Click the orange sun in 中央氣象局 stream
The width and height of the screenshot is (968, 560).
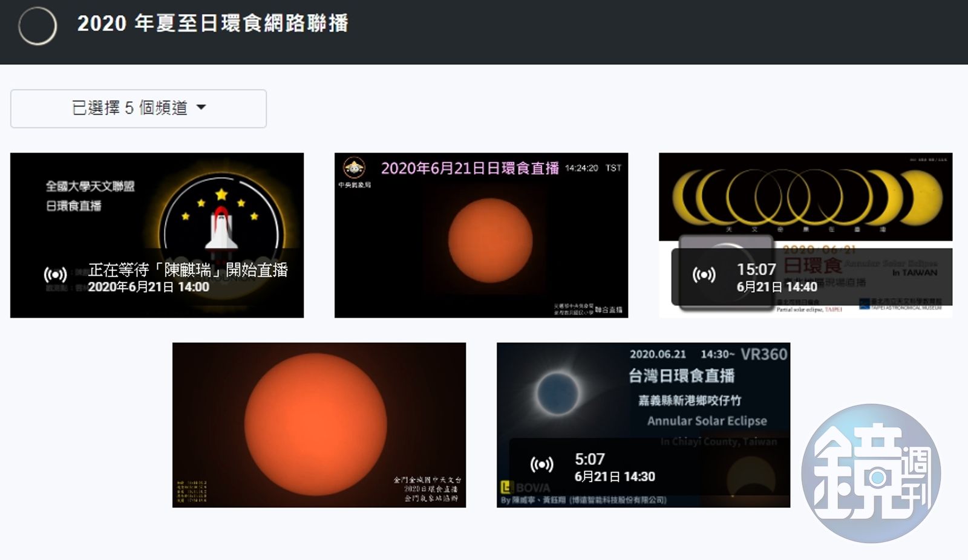490,240
